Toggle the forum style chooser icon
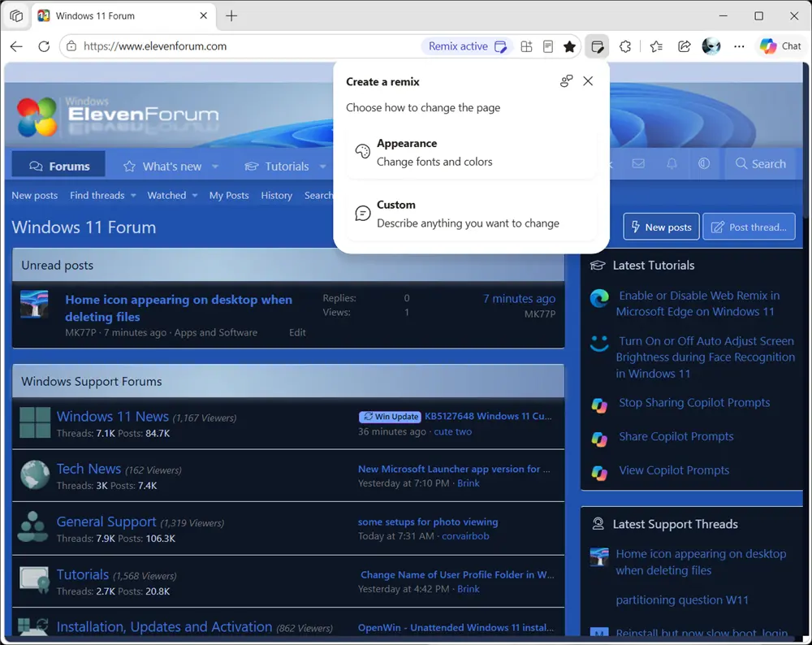The width and height of the screenshot is (812, 645). coord(704,164)
